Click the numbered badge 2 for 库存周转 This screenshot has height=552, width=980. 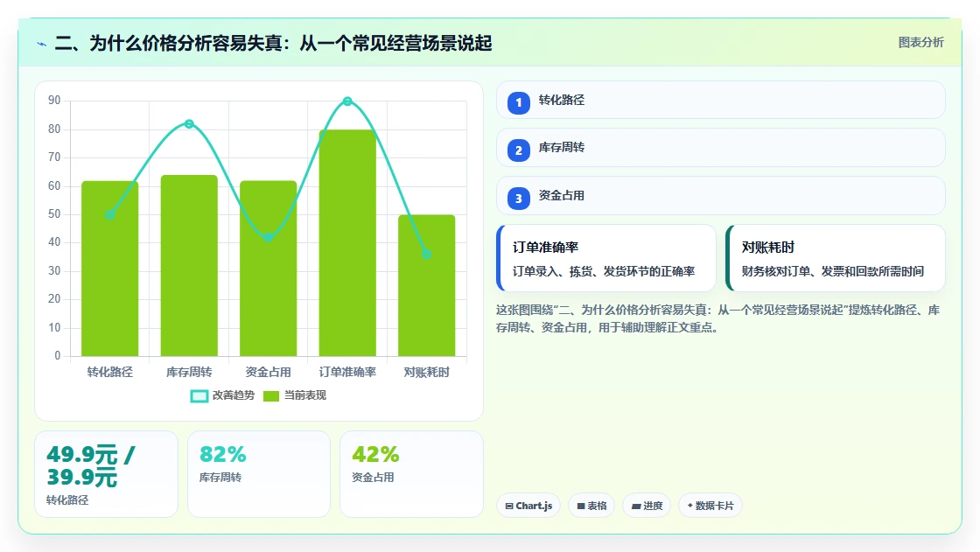pyautogui.click(x=518, y=150)
